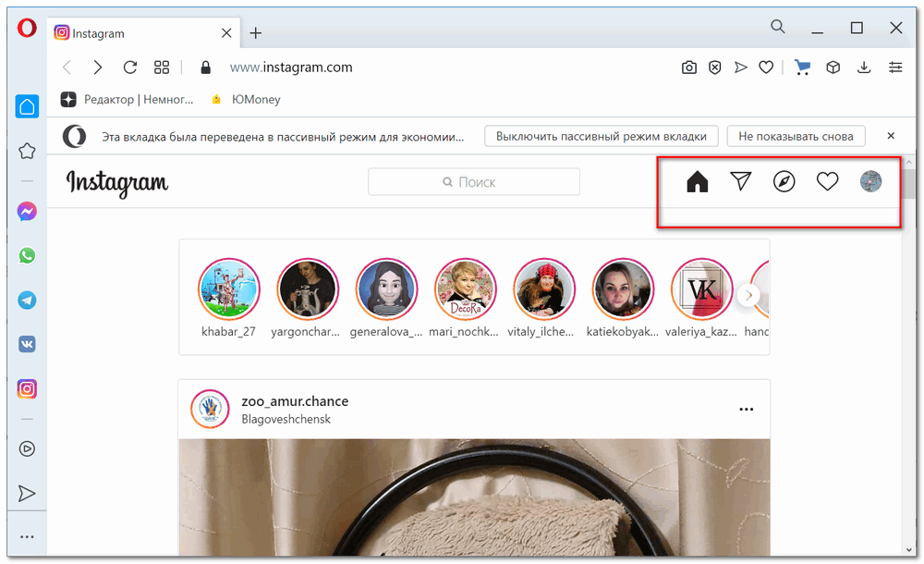Go back in browser history
Screen dimensions: 924x564
click(67, 67)
